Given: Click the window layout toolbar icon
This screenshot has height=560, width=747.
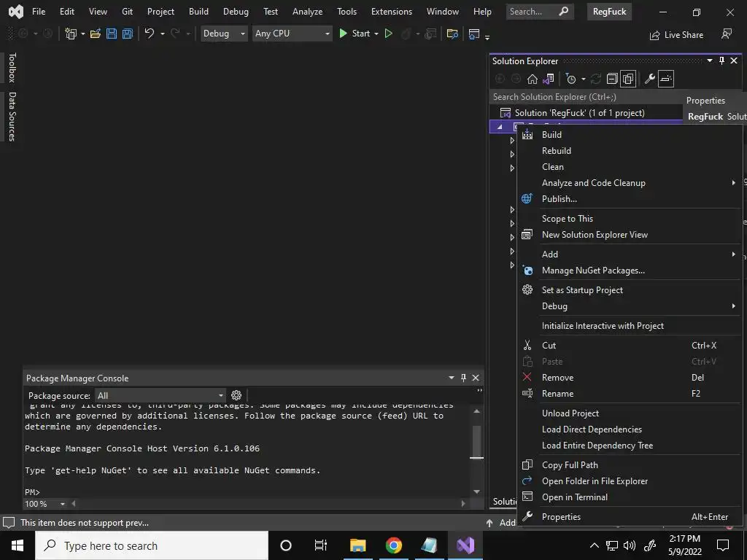Looking at the screenshot, I should (x=474, y=34).
